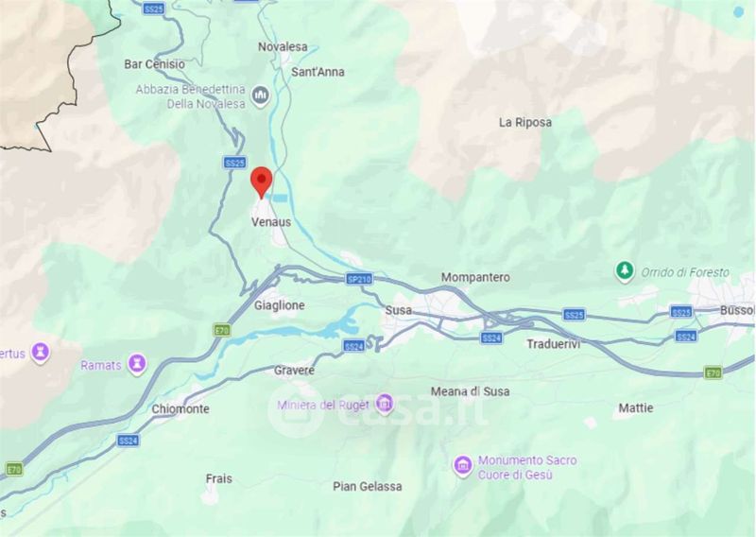This screenshot has height=537, width=756.
Task: Click the SP210 road shield
Action: pyautogui.click(x=360, y=279)
